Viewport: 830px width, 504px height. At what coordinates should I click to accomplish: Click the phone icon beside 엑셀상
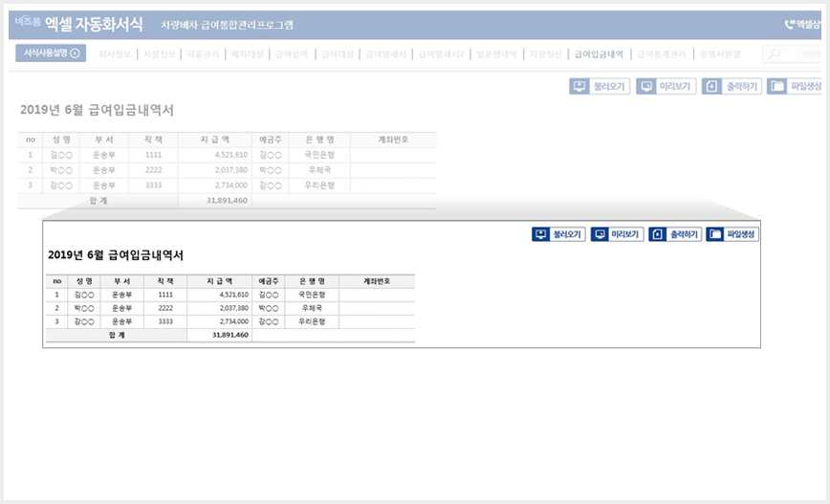coord(789,24)
